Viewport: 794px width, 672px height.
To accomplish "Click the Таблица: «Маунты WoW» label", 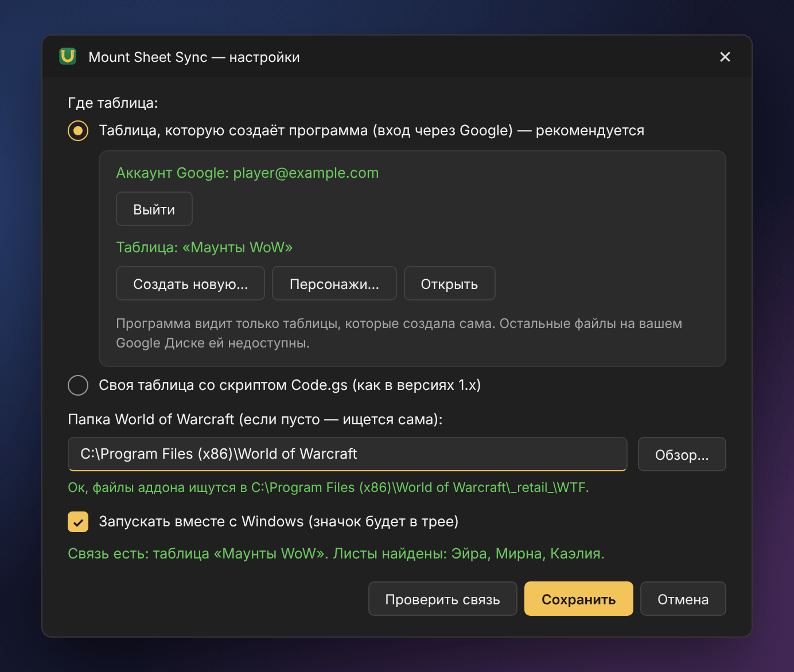I will point(204,247).
